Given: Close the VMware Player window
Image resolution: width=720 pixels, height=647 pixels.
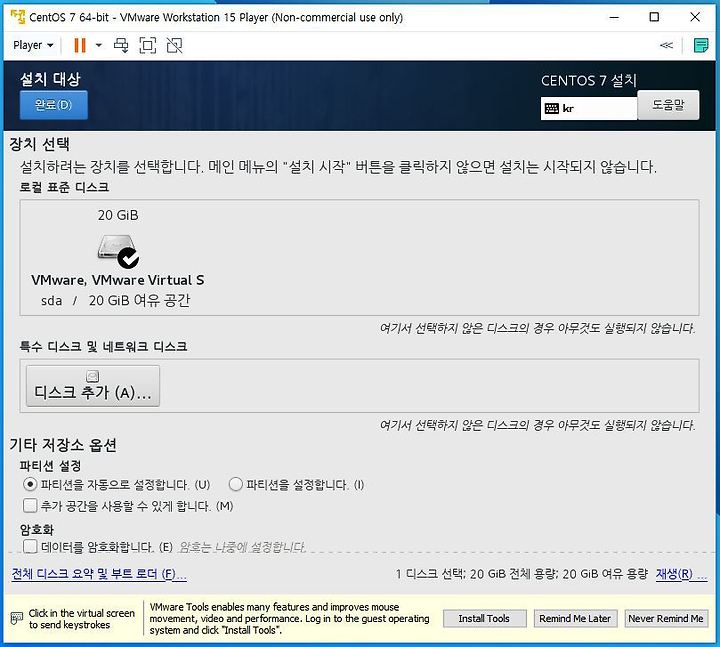Looking at the screenshot, I should pos(695,17).
